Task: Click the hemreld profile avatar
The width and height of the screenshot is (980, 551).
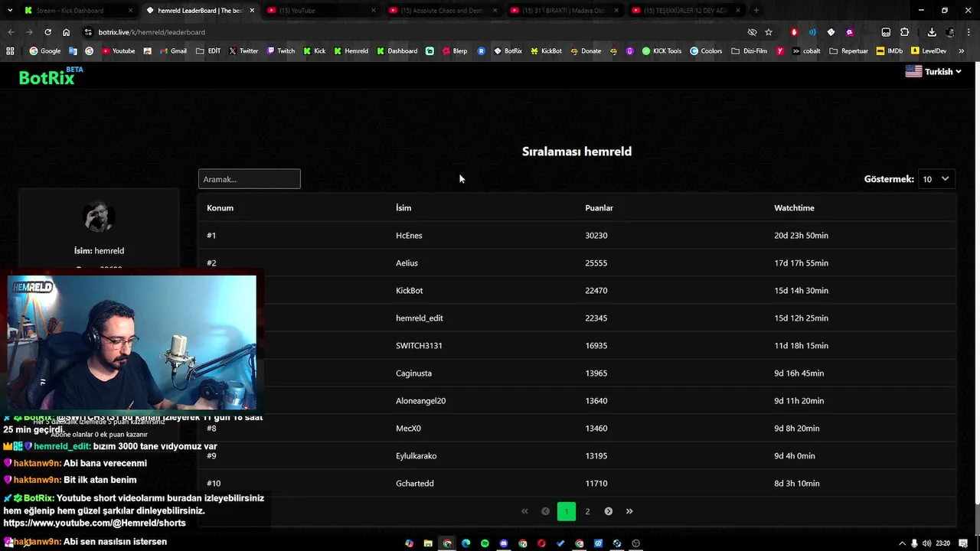Action: click(x=99, y=217)
